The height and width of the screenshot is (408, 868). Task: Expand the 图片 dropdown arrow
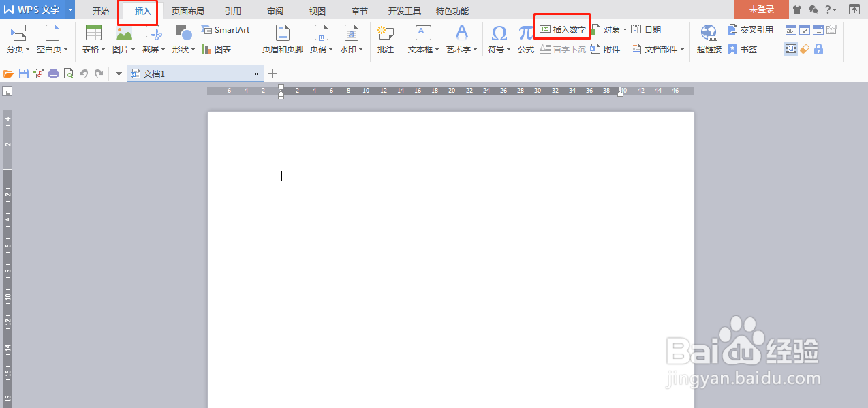pyautogui.click(x=134, y=50)
